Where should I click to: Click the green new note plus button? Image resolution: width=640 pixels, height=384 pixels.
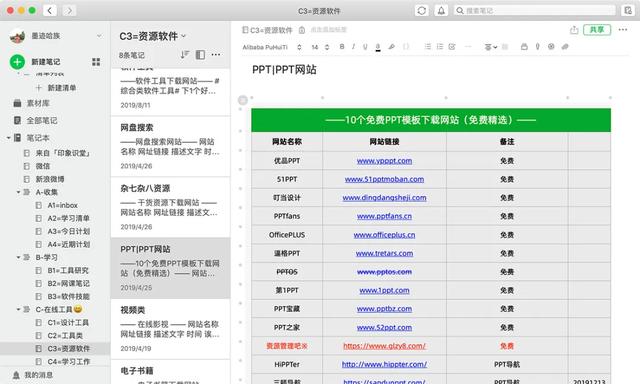point(17,62)
